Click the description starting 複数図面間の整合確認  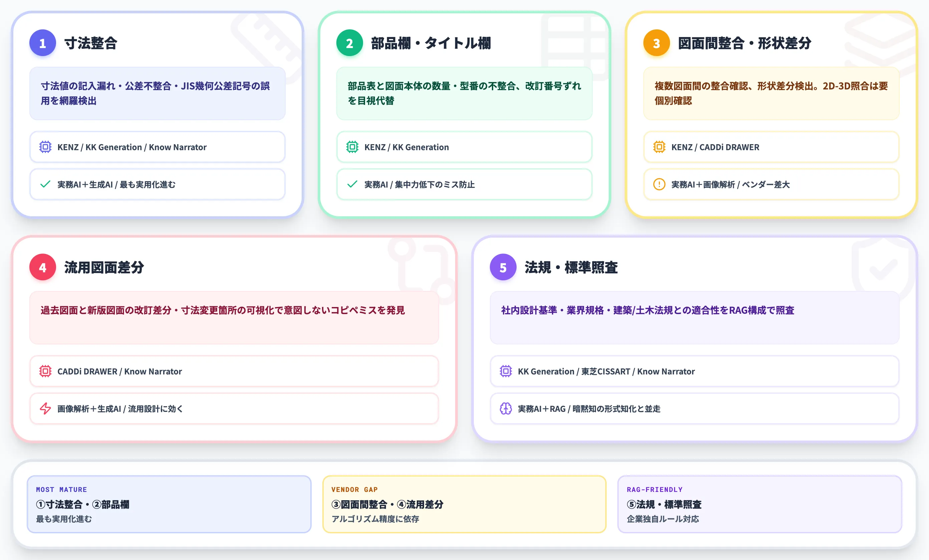click(x=771, y=93)
